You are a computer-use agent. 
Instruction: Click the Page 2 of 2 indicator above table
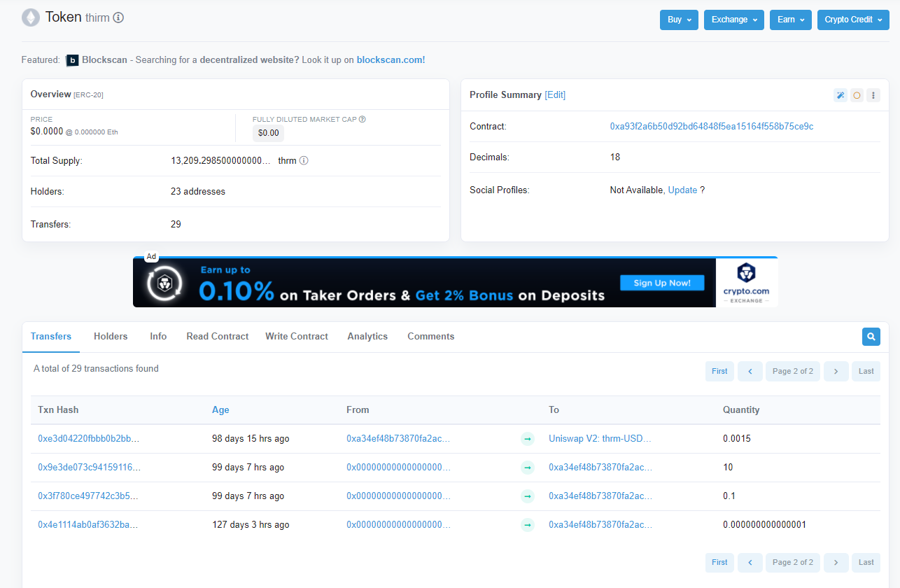[793, 371]
